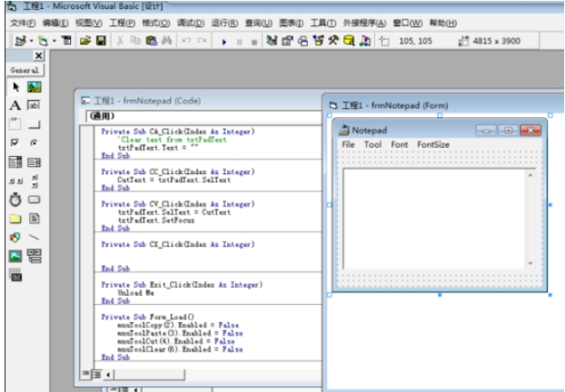Open the dropdown arrow beside Add Form

coord(55,41)
